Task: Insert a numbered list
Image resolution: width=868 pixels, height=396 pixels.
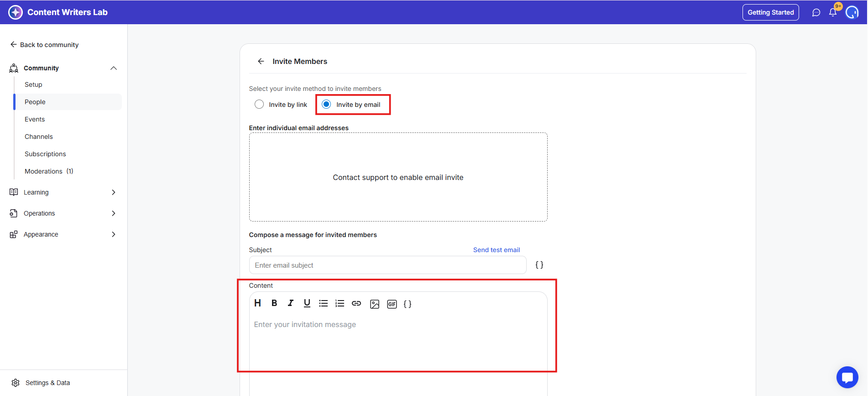Action: 340,303
